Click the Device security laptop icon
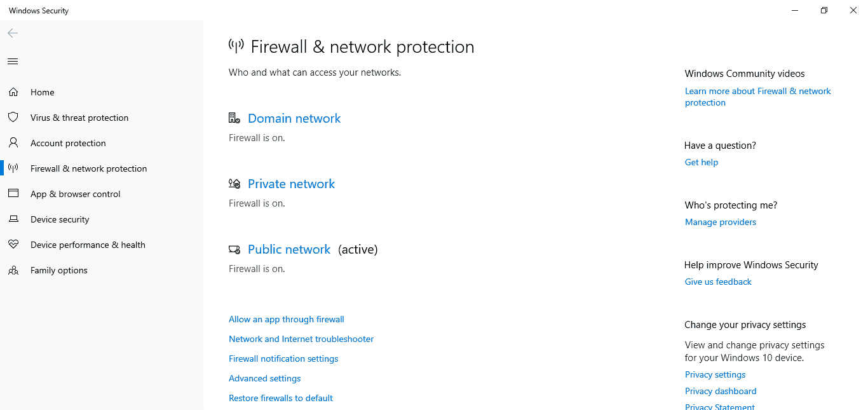 (x=13, y=219)
